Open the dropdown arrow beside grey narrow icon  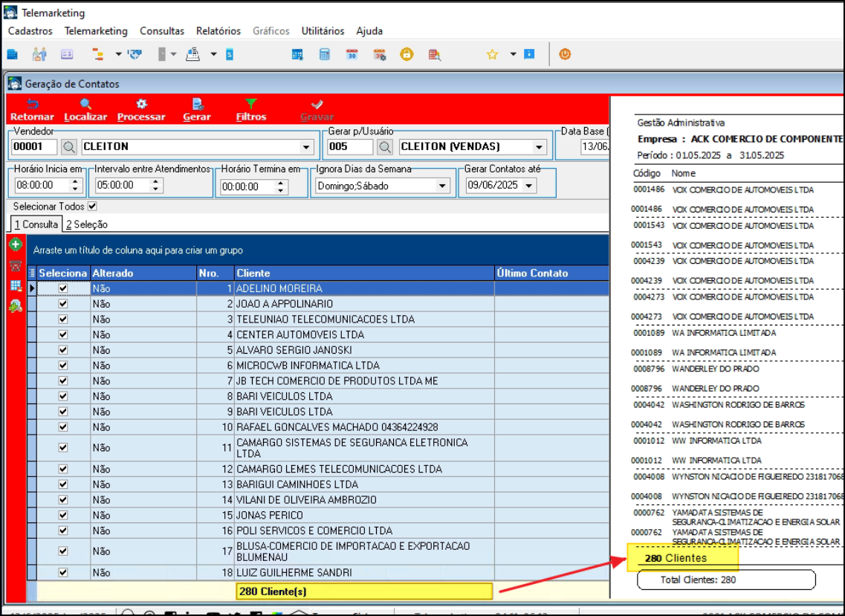(173, 54)
